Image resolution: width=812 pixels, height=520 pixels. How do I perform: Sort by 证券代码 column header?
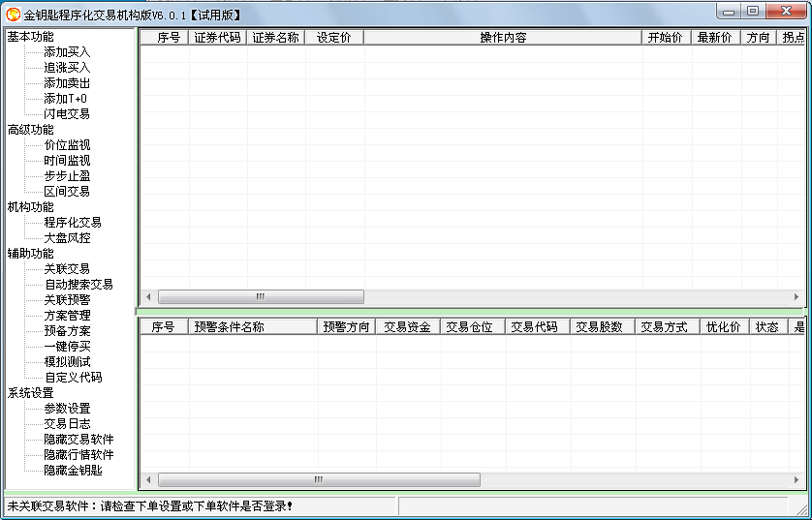pos(217,38)
